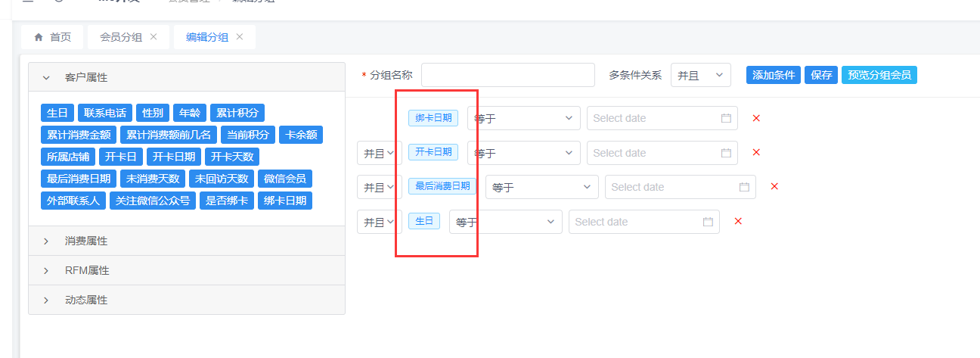
Task: Click the 分组名称 input field
Action: tap(508, 75)
